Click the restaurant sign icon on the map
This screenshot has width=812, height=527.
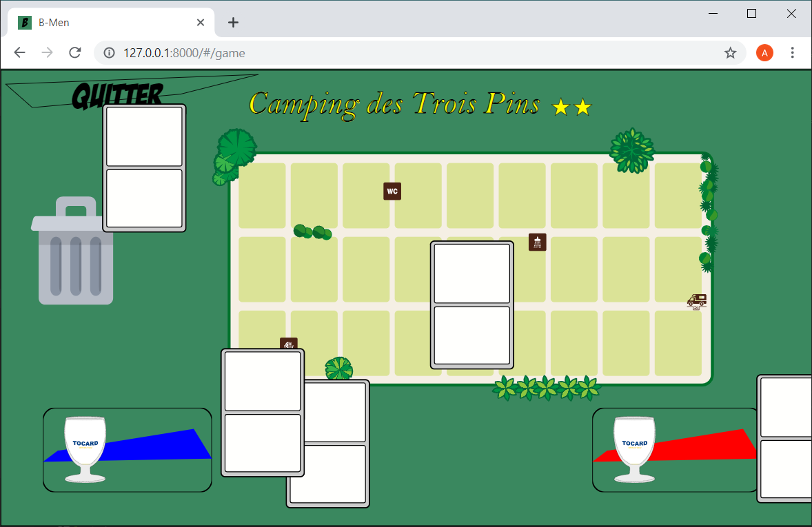288,343
